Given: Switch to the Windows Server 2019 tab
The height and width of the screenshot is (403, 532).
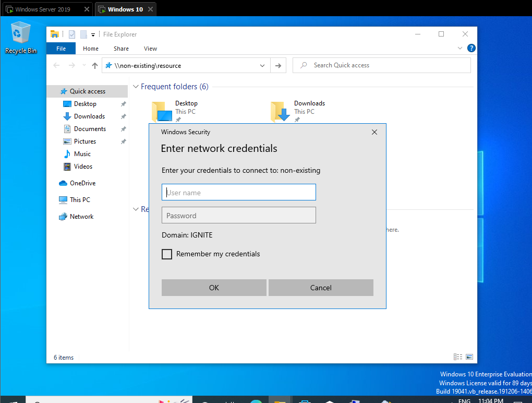Looking at the screenshot, I should (x=42, y=9).
